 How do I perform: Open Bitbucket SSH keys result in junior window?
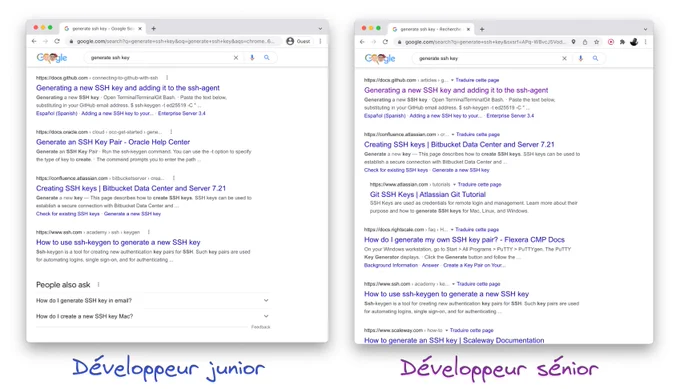pyautogui.click(x=131, y=188)
